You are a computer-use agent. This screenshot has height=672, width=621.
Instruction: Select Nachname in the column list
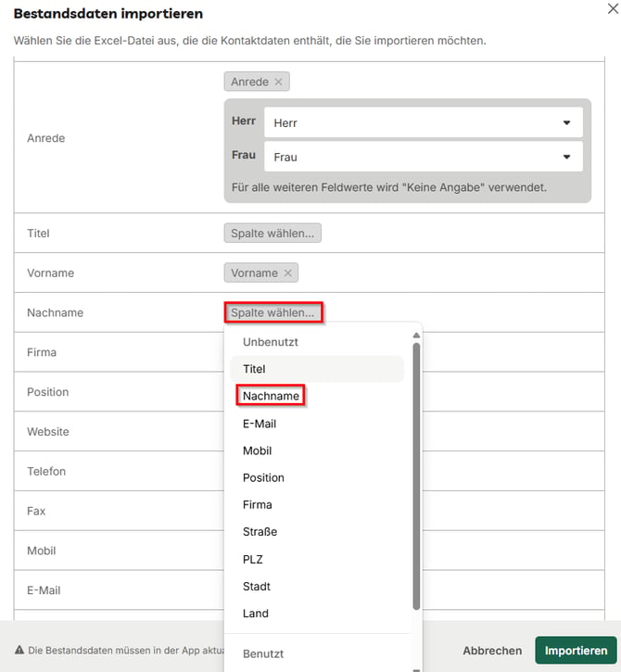click(317, 396)
